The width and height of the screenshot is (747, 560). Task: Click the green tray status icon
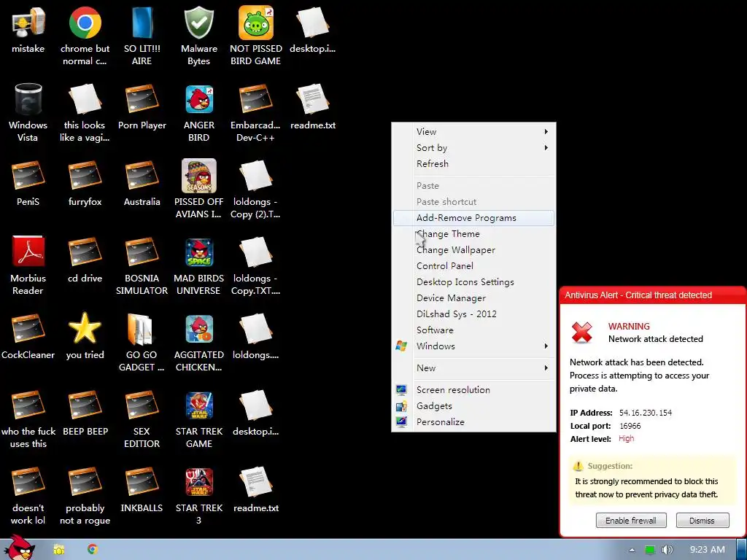pos(649,550)
